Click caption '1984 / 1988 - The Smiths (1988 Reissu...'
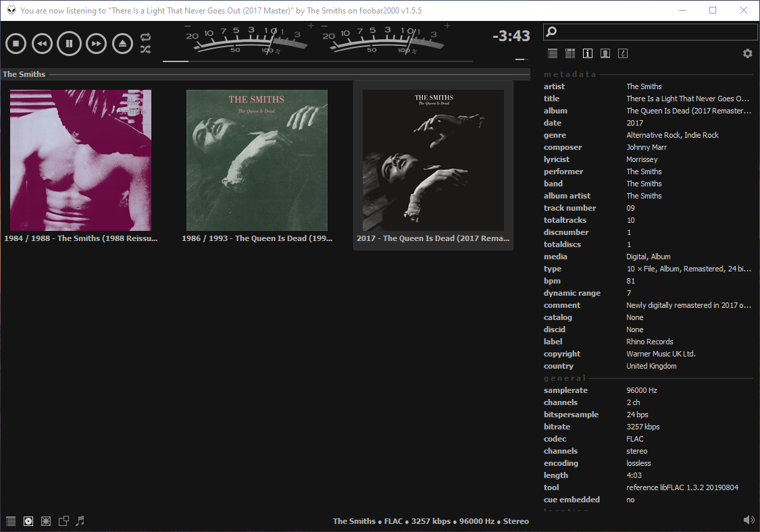This screenshot has height=532, width=760. pyautogui.click(x=80, y=238)
